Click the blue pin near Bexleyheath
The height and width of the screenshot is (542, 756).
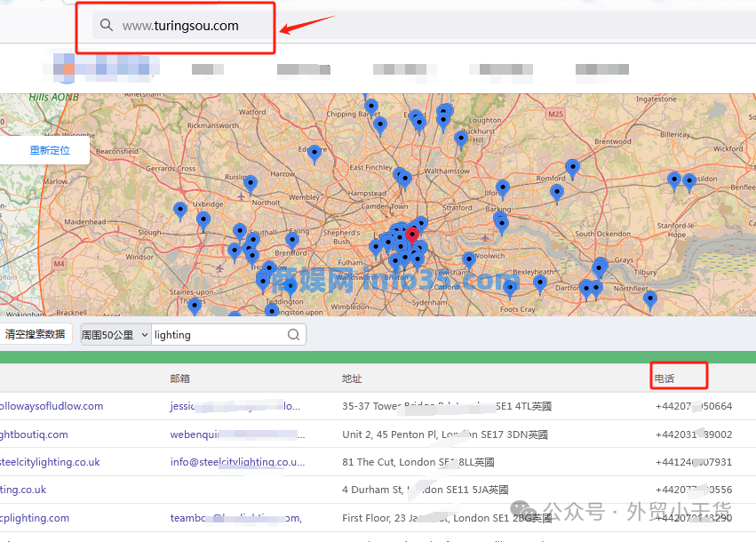click(540, 284)
